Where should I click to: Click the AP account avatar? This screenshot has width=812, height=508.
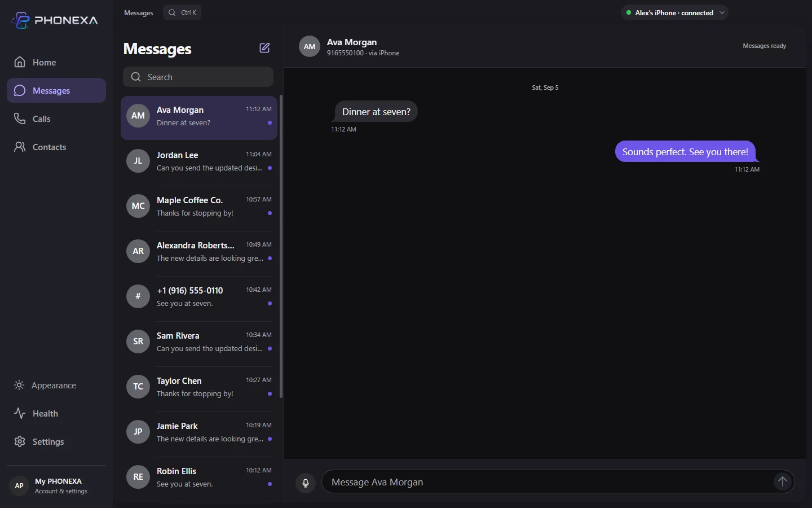click(19, 485)
